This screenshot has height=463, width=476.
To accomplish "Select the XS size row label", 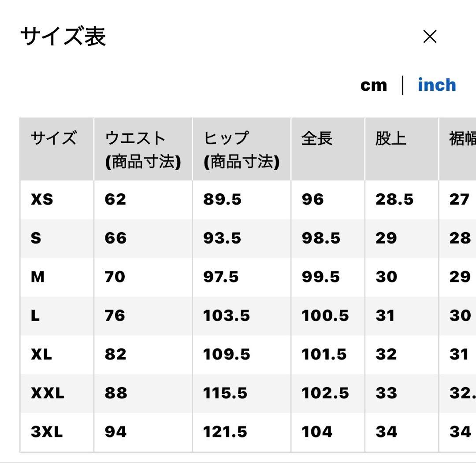I will (42, 199).
